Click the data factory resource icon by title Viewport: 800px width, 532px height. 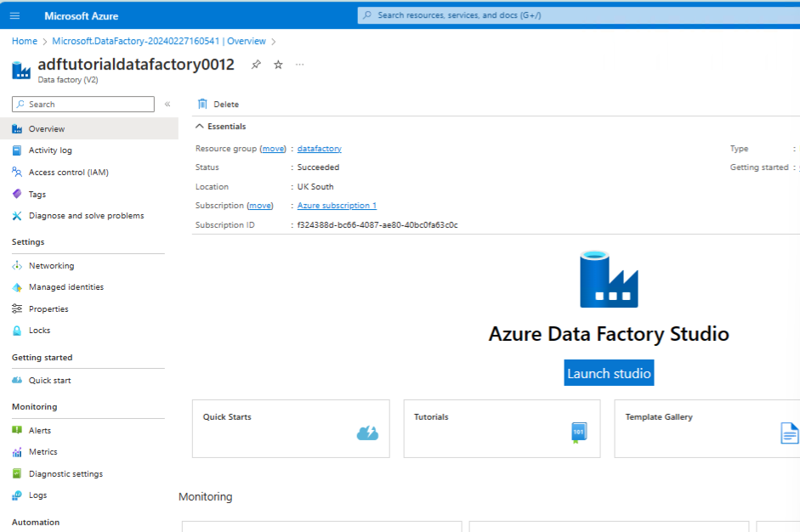point(21,71)
